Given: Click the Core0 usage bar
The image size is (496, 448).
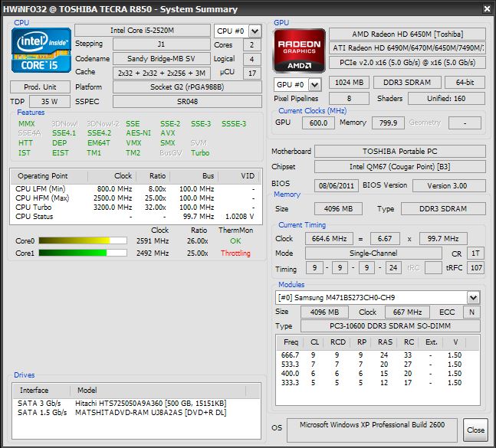Looking at the screenshot, I should [83, 240].
